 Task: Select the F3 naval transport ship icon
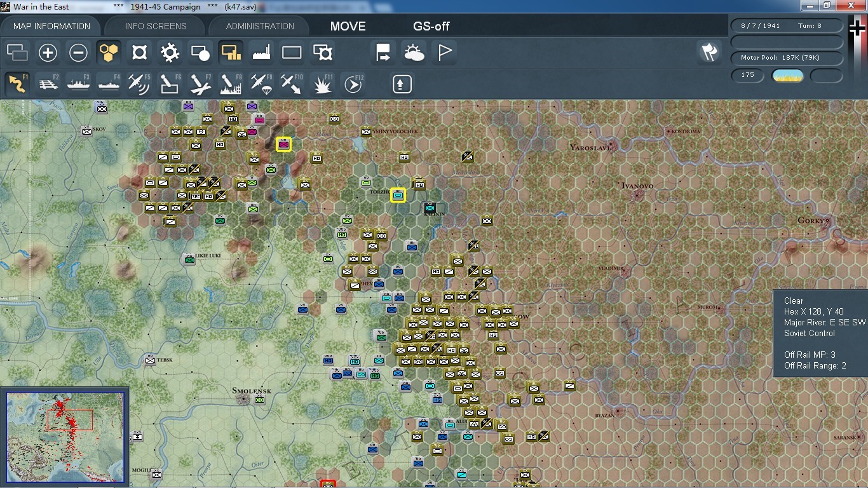[x=79, y=84]
